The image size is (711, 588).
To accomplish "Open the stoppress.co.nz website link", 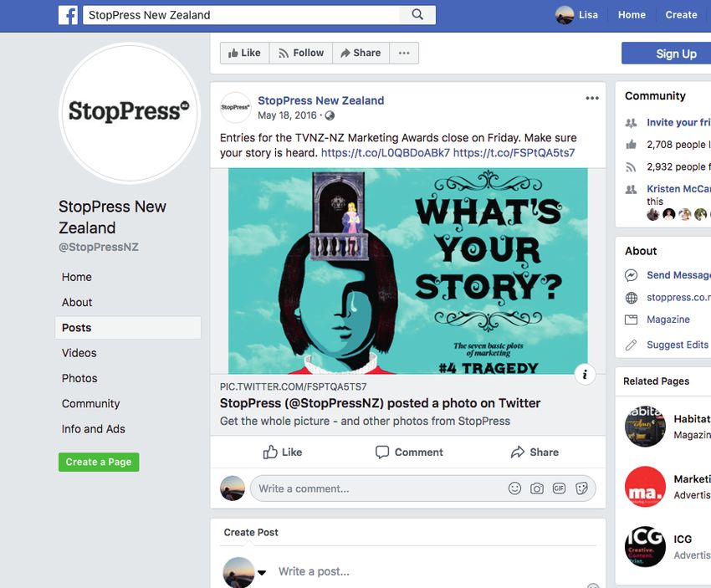I will click(x=679, y=298).
